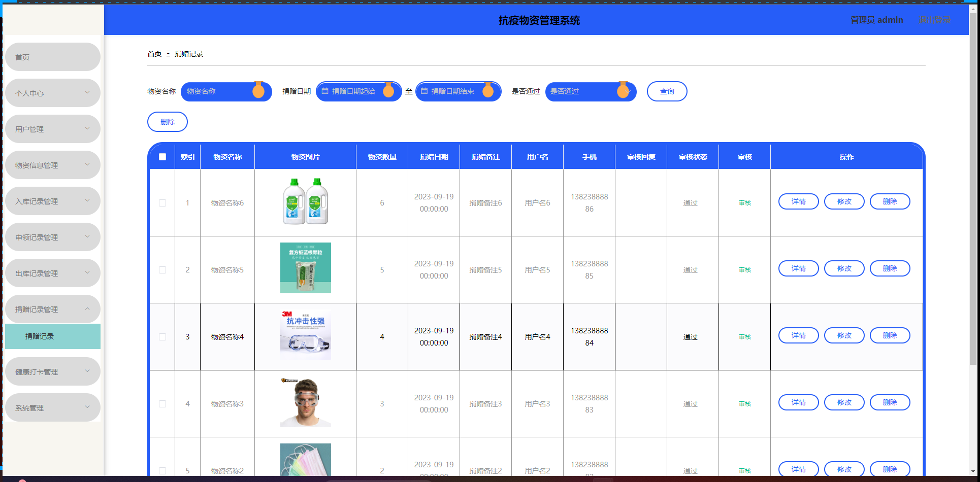Go to 首页 in sidebar menu
The width and height of the screenshot is (980, 482).
52,57
